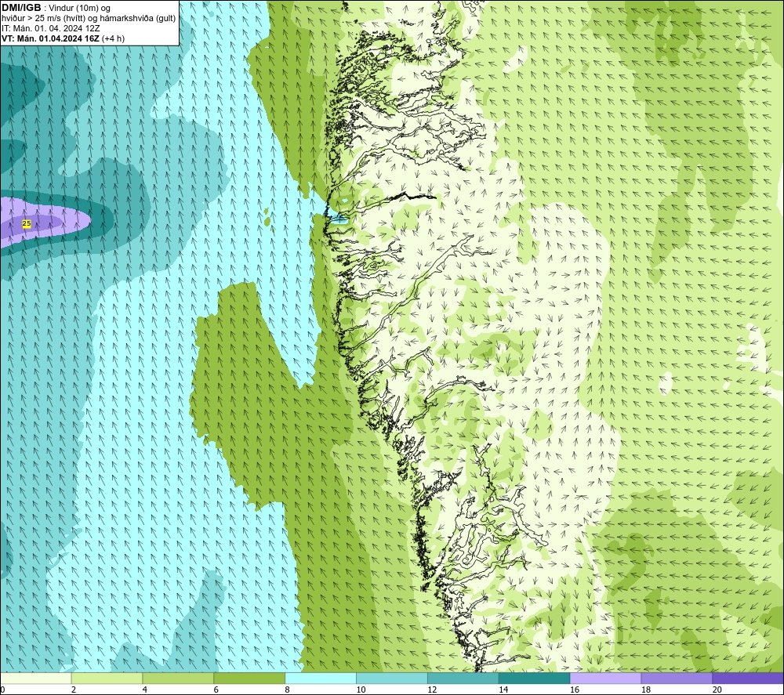784x695 pixels.
Task: Click the legend value 8
Action: (288, 690)
